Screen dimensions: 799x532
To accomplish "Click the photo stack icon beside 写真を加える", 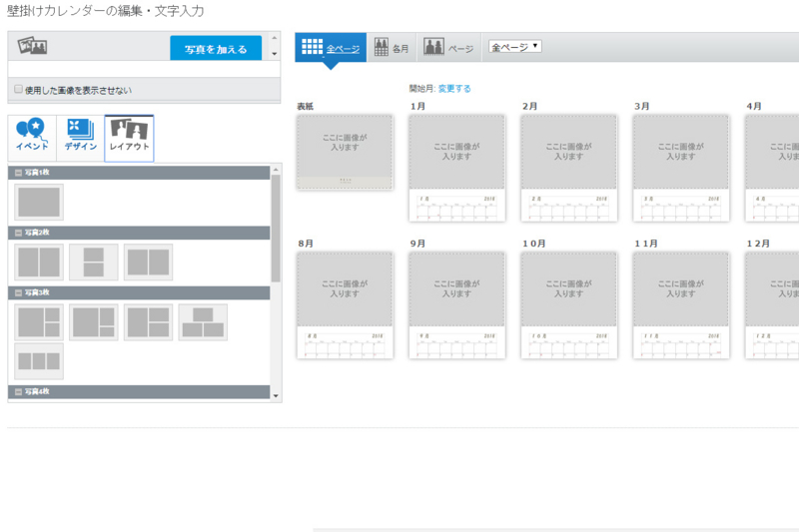I will [32, 45].
